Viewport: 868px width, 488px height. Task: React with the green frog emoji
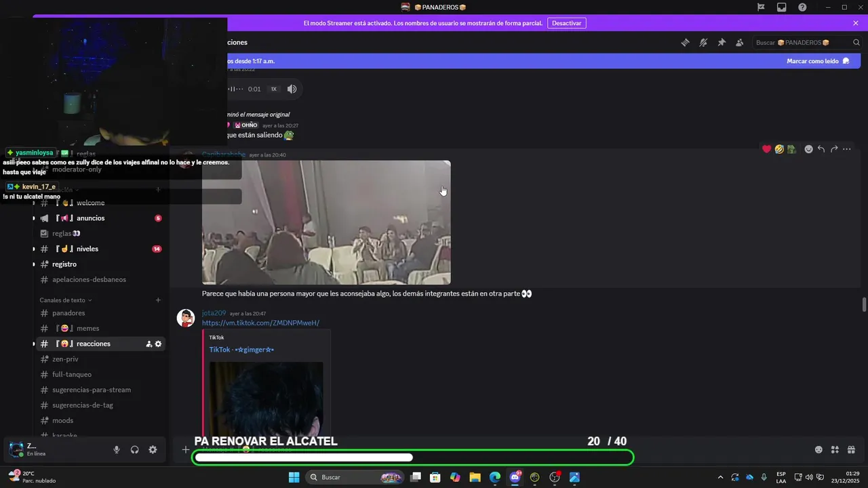(791, 149)
